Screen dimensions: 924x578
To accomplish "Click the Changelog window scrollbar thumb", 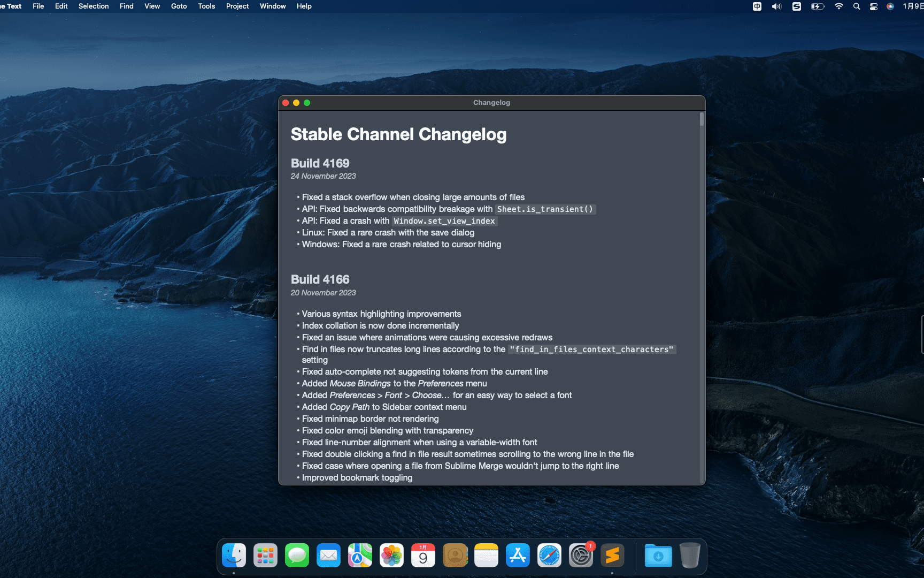I will (x=702, y=119).
